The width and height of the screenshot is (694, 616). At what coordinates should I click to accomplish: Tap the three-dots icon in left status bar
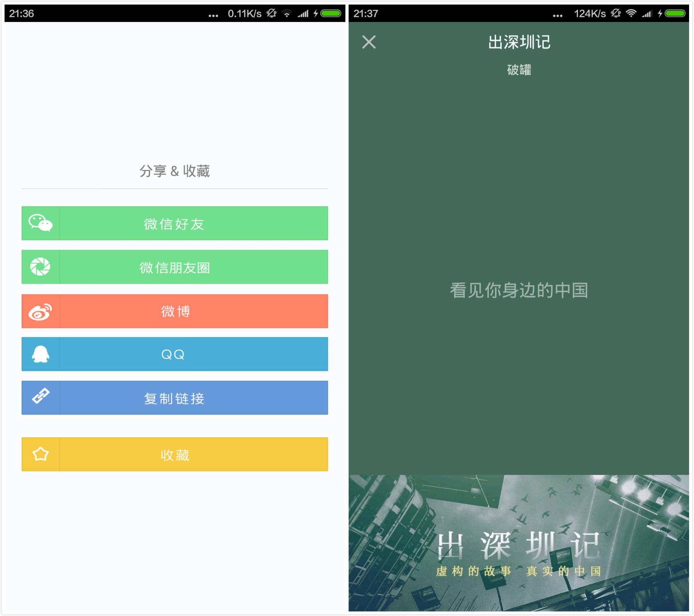214,16
